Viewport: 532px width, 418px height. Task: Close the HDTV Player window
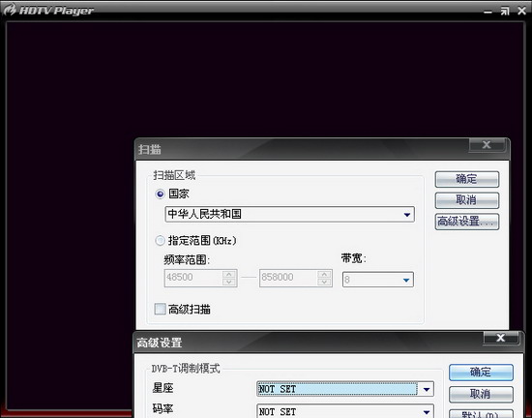[x=521, y=12]
